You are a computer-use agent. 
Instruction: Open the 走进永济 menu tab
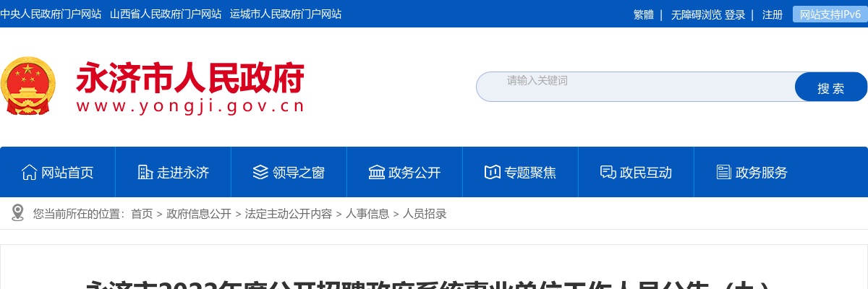click(174, 172)
